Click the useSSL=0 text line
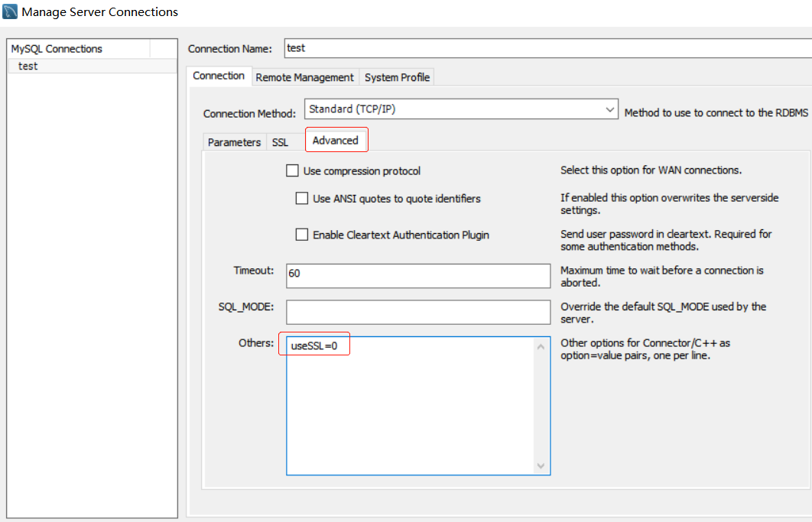 tap(313, 345)
